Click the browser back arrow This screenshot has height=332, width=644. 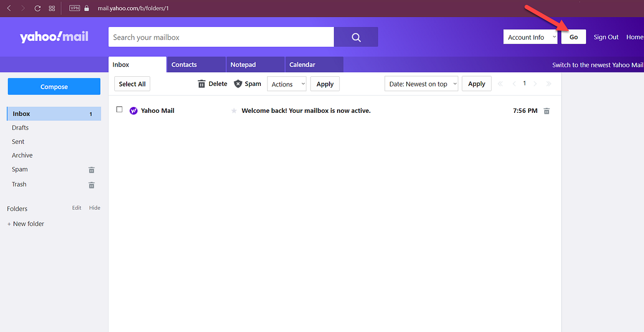tap(9, 9)
